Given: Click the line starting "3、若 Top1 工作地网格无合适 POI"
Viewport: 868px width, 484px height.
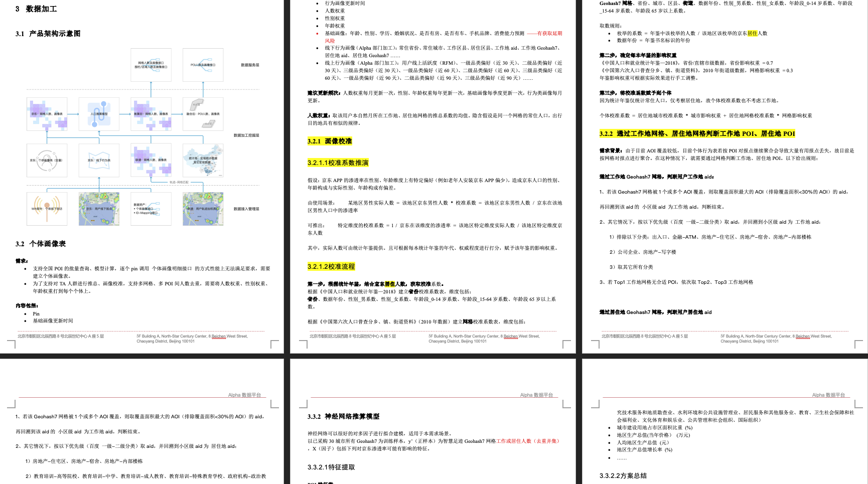Looking at the screenshot, I should [676, 282].
